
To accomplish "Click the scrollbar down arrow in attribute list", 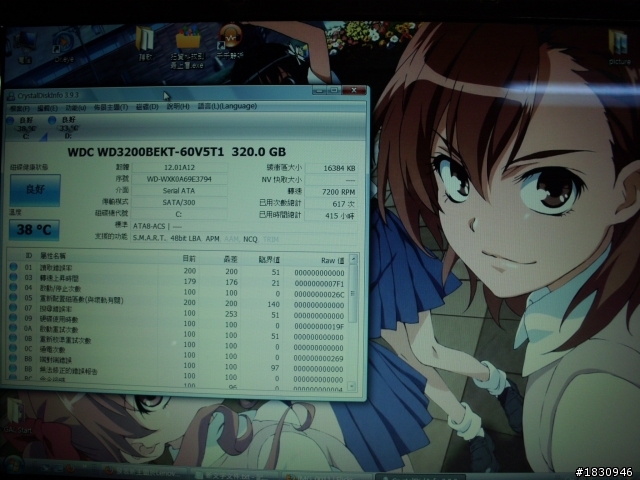I will [x=352, y=386].
